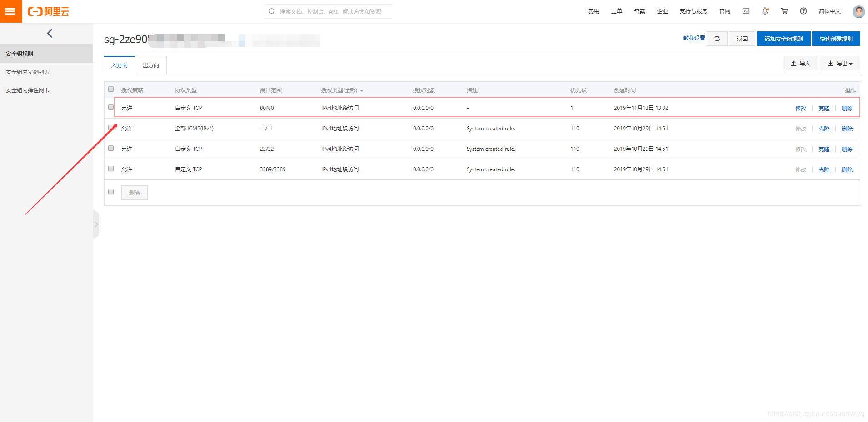868x422 pixels.
Task: Click the user avatar picture
Action: 858,12
